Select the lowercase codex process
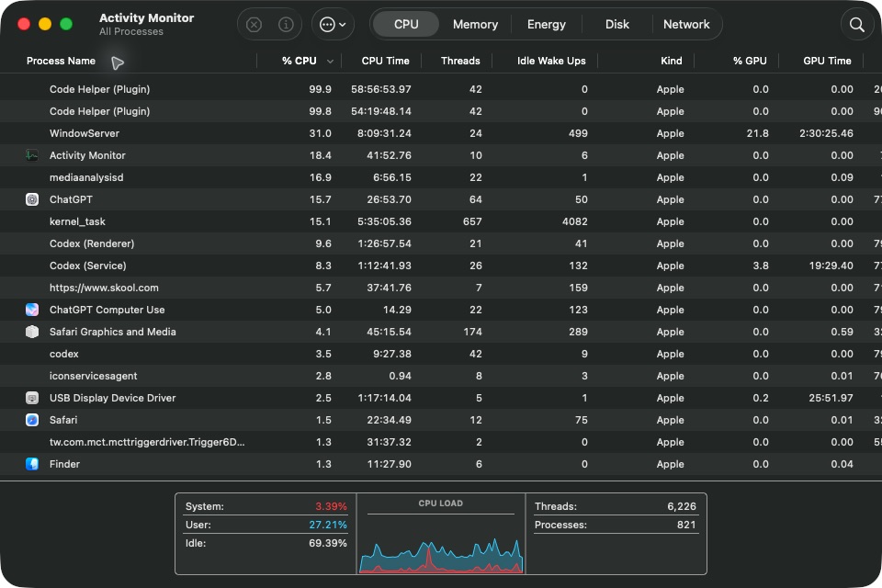Image resolution: width=882 pixels, height=588 pixels. [x=441, y=354]
